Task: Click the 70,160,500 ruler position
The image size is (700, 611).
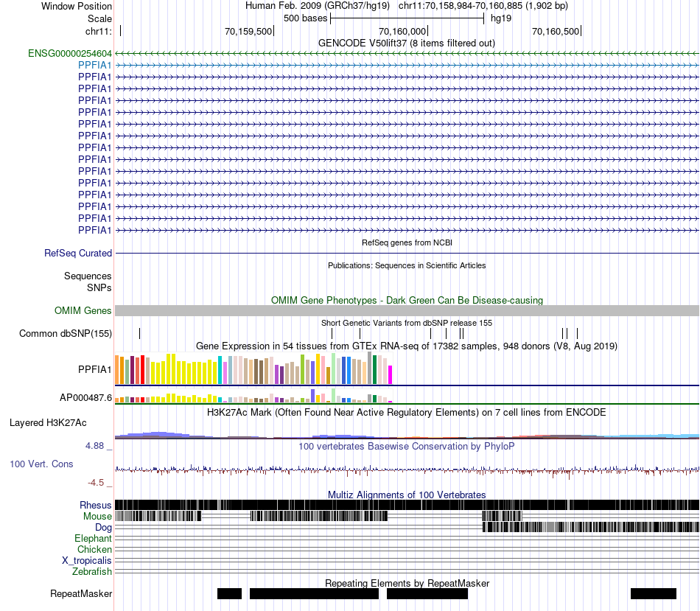Action: 556,31
